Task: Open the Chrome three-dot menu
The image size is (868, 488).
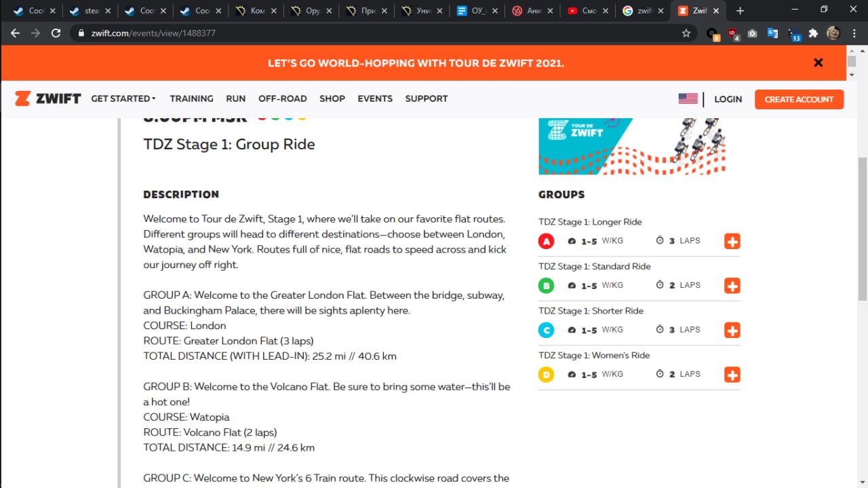Action: (853, 33)
